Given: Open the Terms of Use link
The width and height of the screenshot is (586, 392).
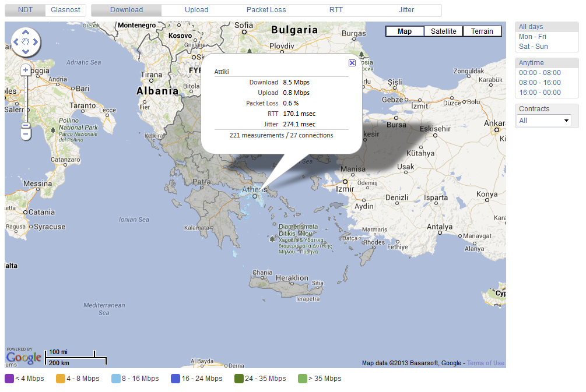Looking at the screenshot, I should [485, 363].
